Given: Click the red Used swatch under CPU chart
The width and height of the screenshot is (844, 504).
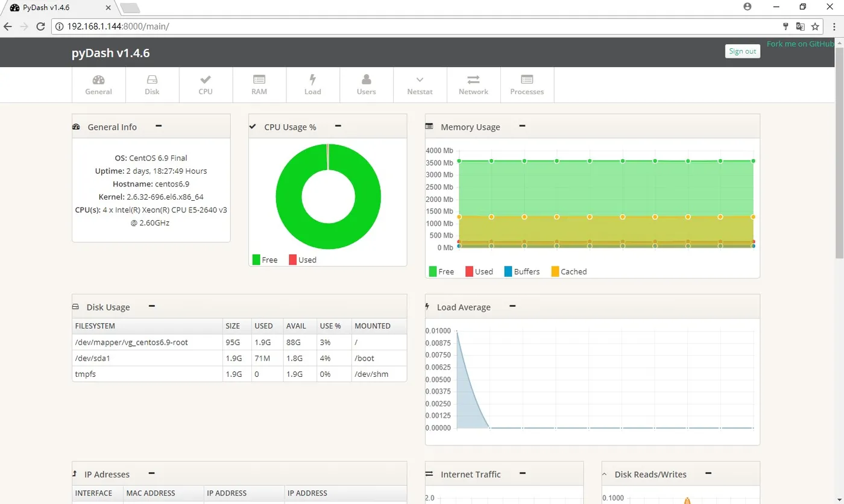Looking at the screenshot, I should [x=292, y=260].
